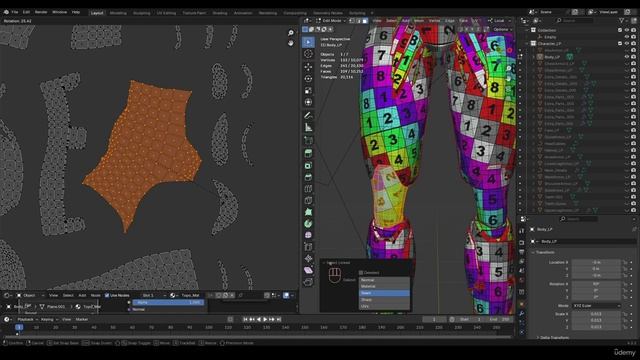Click the Location X value field

(596, 262)
